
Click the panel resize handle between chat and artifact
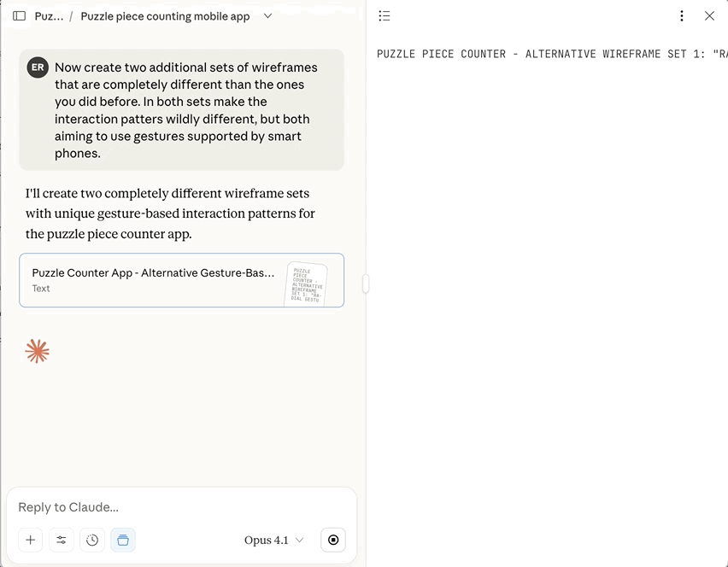tap(366, 283)
